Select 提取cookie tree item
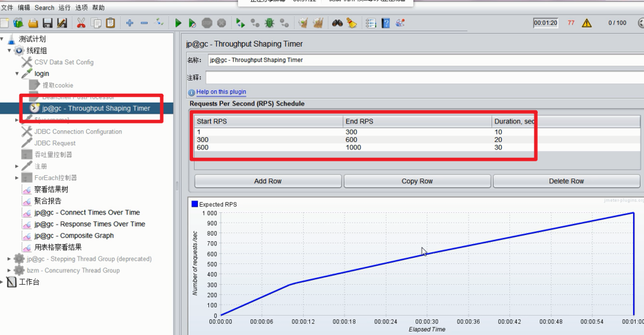644x335 pixels. pyautogui.click(x=58, y=85)
